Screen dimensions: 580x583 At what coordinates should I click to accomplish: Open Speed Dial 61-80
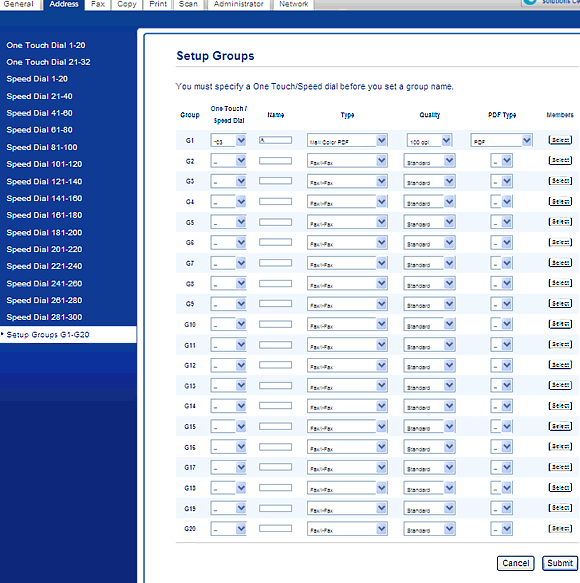pyautogui.click(x=39, y=130)
